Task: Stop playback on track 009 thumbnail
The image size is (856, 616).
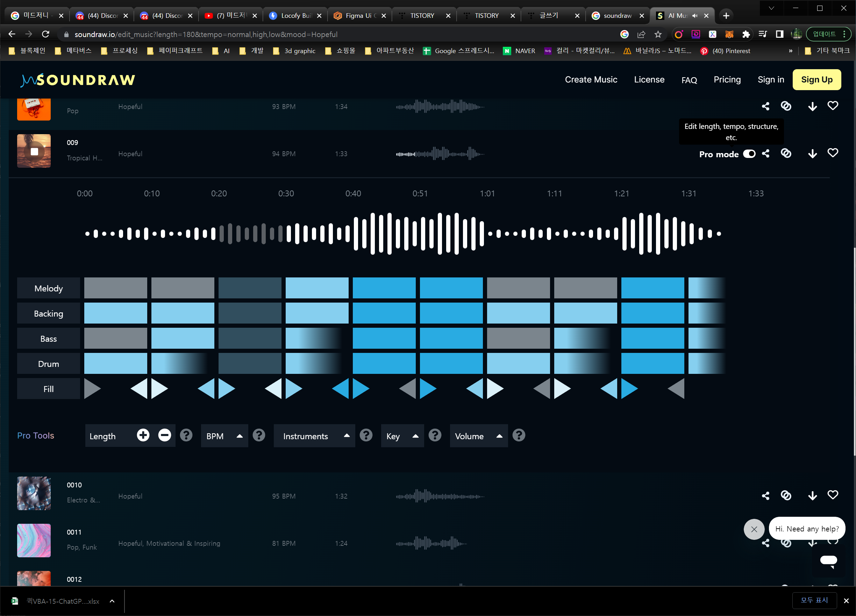Action: tap(34, 151)
